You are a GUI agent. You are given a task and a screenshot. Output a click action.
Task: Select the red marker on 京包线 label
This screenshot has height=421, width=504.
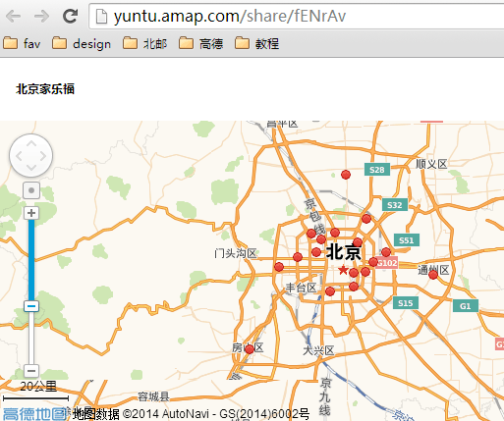[311, 234]
